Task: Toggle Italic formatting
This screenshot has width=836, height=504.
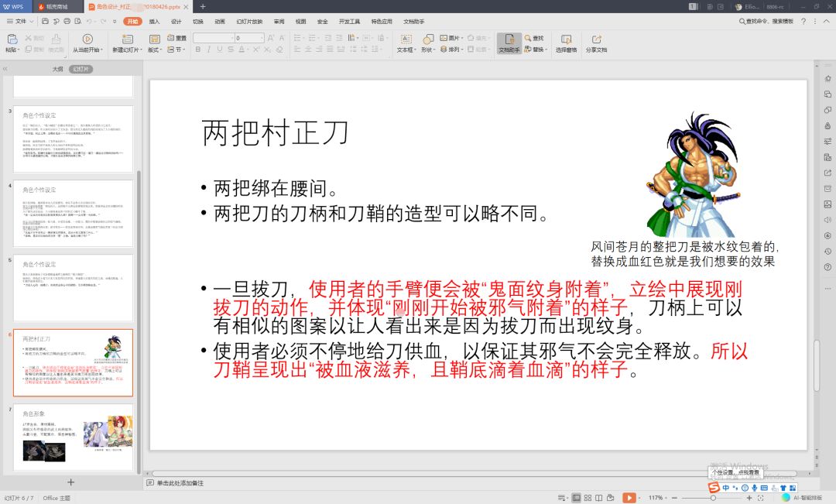Action: click(208, 49)
